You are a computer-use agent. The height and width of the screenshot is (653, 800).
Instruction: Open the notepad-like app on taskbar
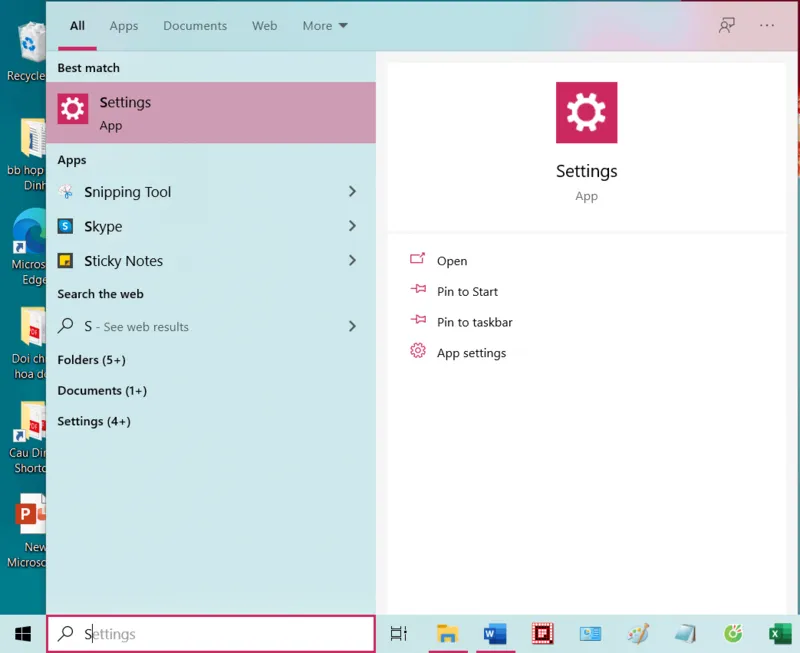tap(685, 634)
